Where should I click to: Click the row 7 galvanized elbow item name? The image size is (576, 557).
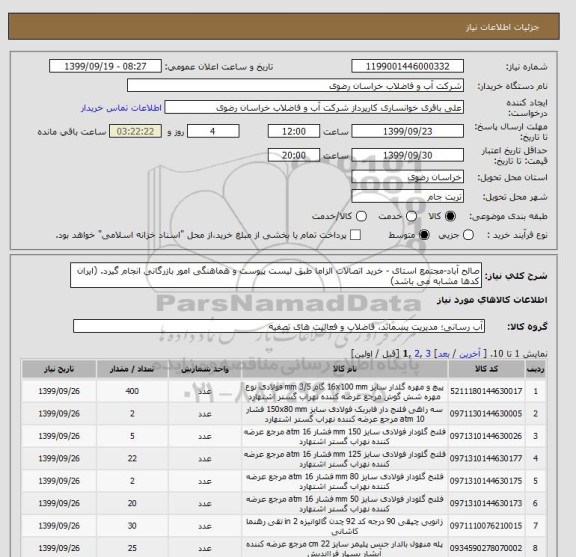pos(345,526)
